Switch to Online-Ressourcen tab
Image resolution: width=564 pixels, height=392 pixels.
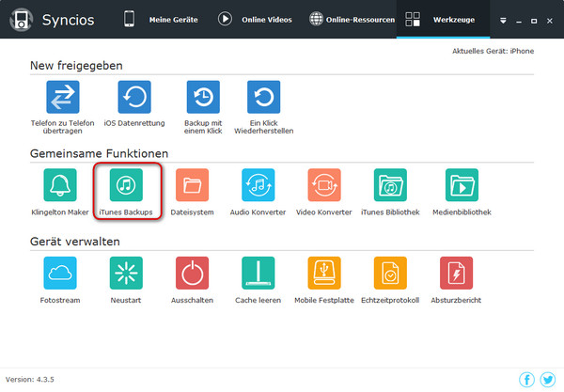coord(352,20)
